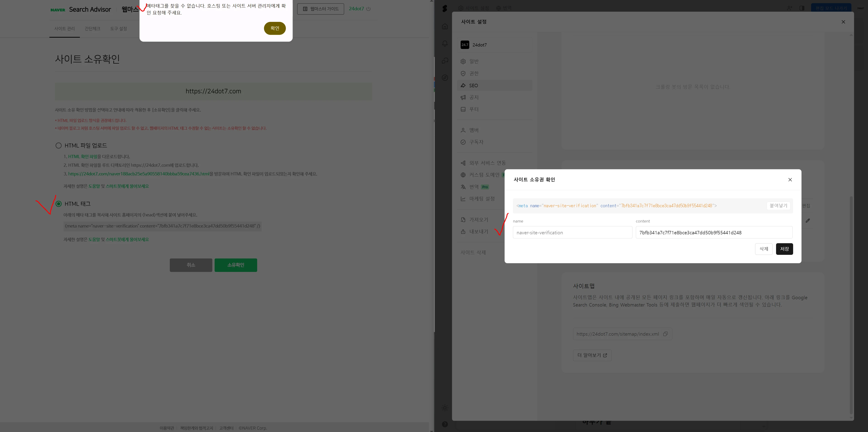The width and height of the screenshot is (868, 432).
Task: Open the 웹마스터 가이드 link
Action: pos(320,9)
